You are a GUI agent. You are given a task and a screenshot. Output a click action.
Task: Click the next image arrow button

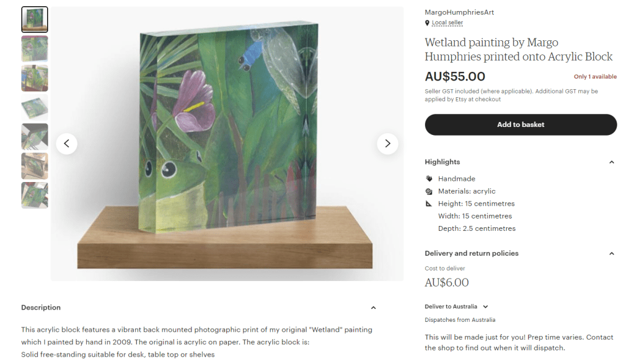387,144
